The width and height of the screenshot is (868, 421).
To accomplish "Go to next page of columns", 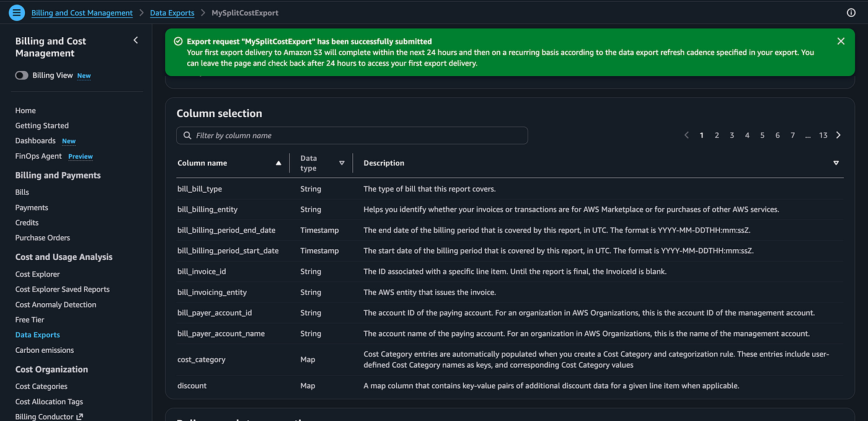I will tap(838, 135).
